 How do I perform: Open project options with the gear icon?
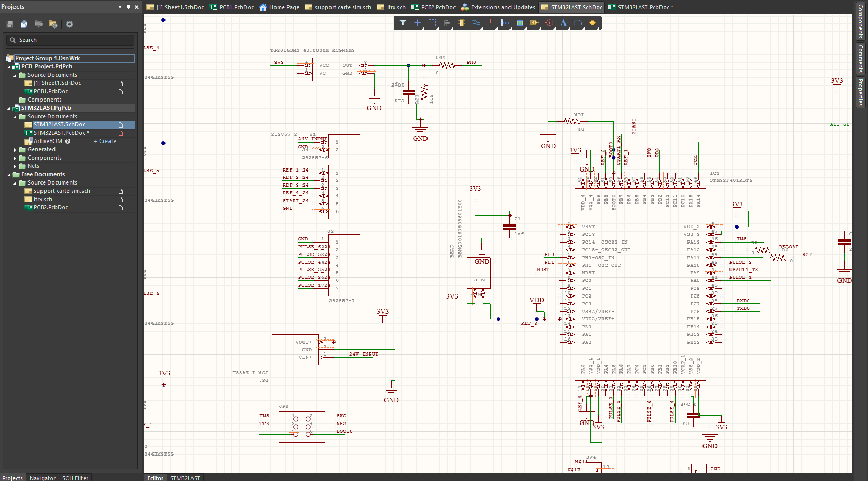click(x=69, y=24)
